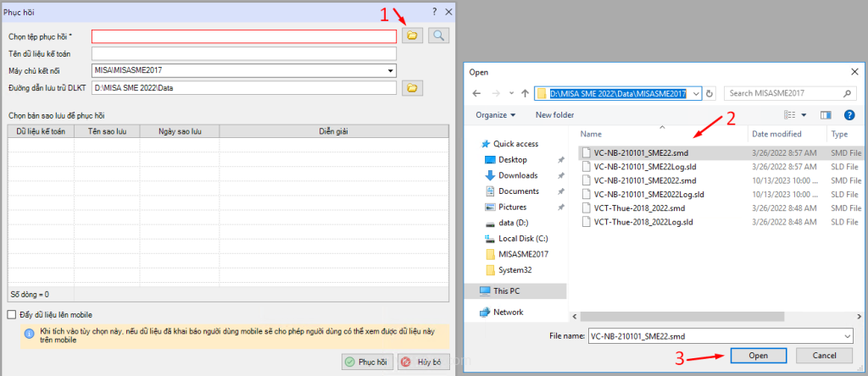Screen dimensions: 868x376
Task: Expand the Máy chủ kết nối dropdown
Action: pos(390,70)
